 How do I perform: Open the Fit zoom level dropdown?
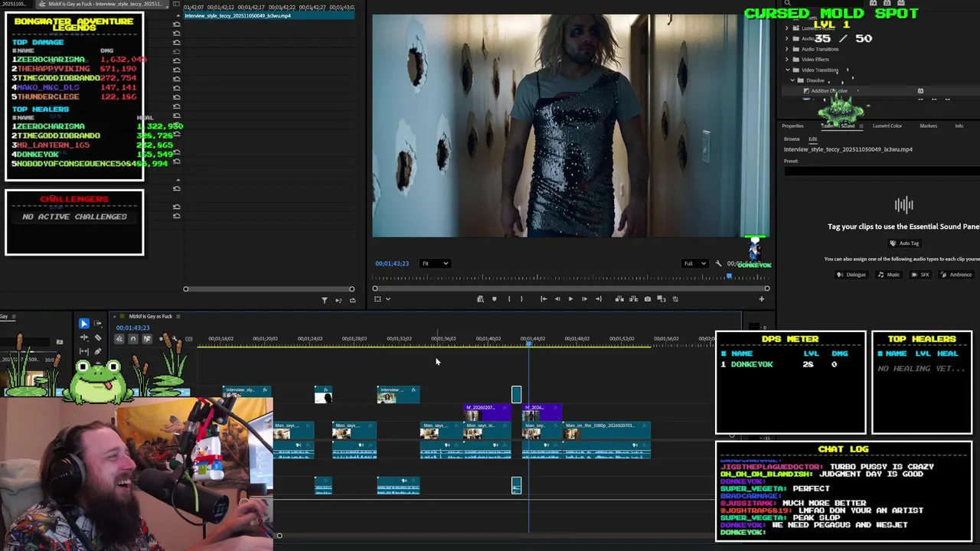[x=435, y=263]
